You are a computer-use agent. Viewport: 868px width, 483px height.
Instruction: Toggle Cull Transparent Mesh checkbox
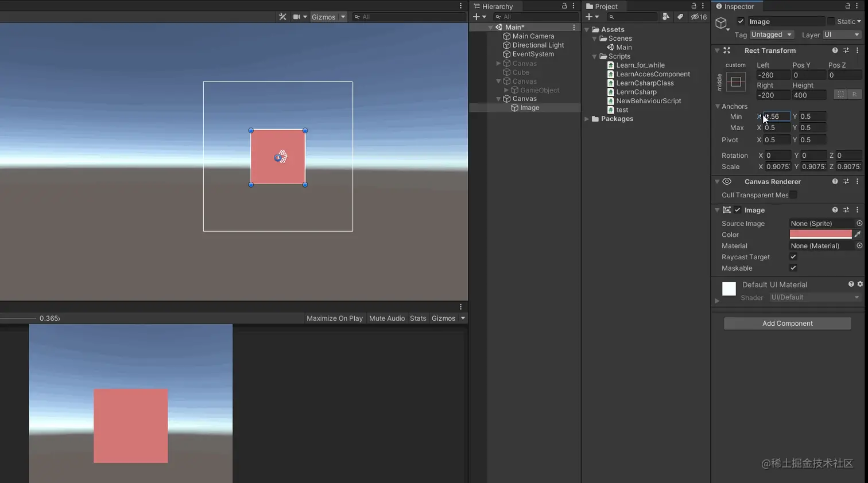pos(793,195)
